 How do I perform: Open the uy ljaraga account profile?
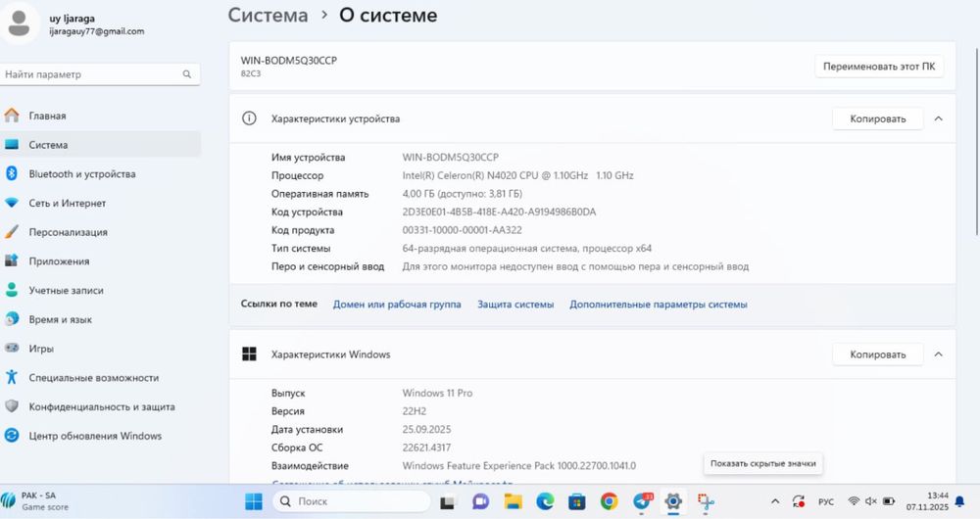click(75, 24)
